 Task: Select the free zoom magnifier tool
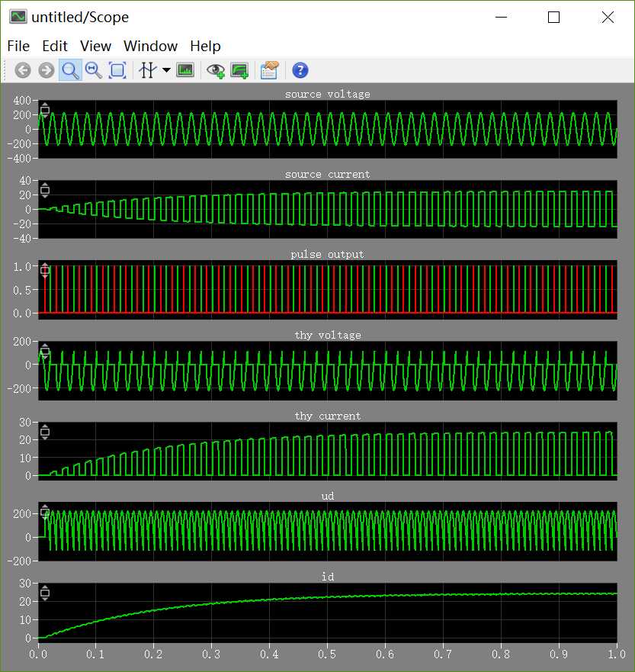coord(70,70)
